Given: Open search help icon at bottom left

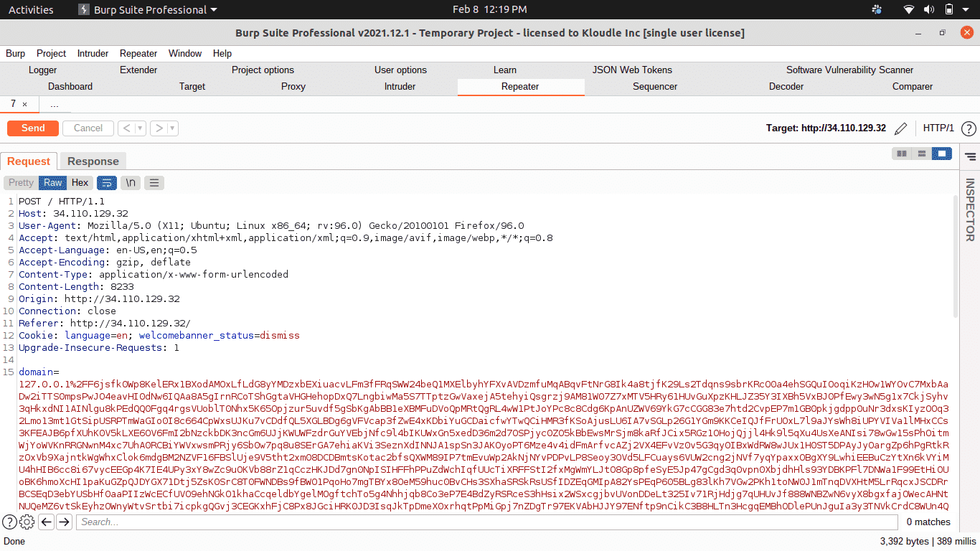Looking at the screenshot, I should (x=9, y=522).
